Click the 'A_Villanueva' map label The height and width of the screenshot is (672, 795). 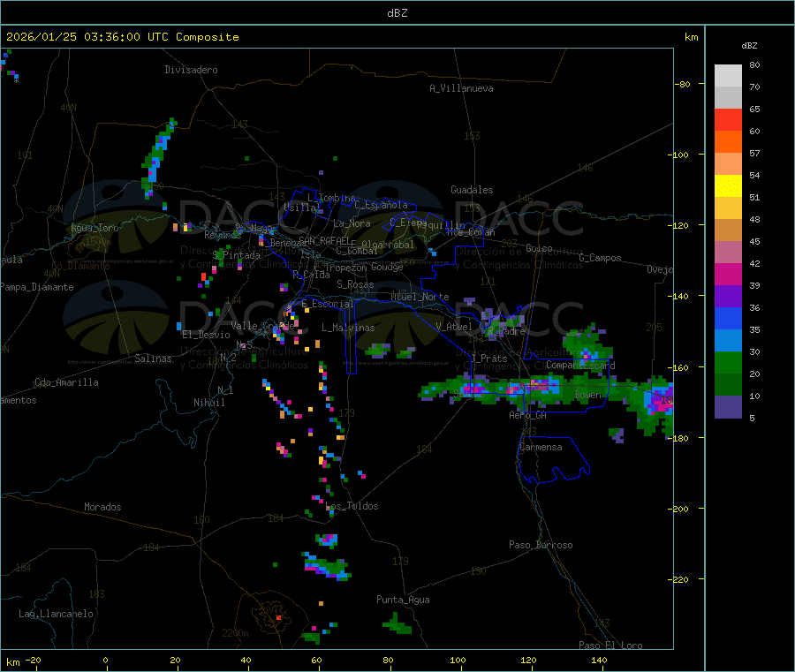pyautogui.click(x=461, y=88)
